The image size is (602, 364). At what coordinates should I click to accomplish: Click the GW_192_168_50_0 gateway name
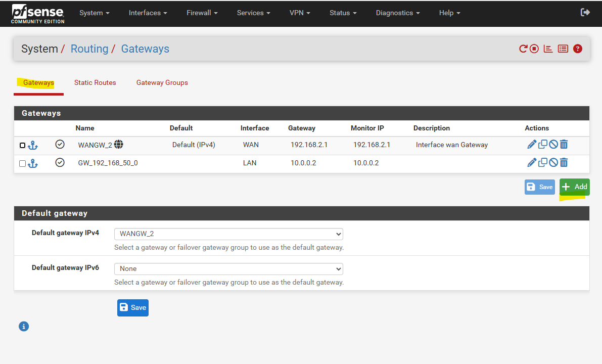pyautogui.click(x=108, y=163)
